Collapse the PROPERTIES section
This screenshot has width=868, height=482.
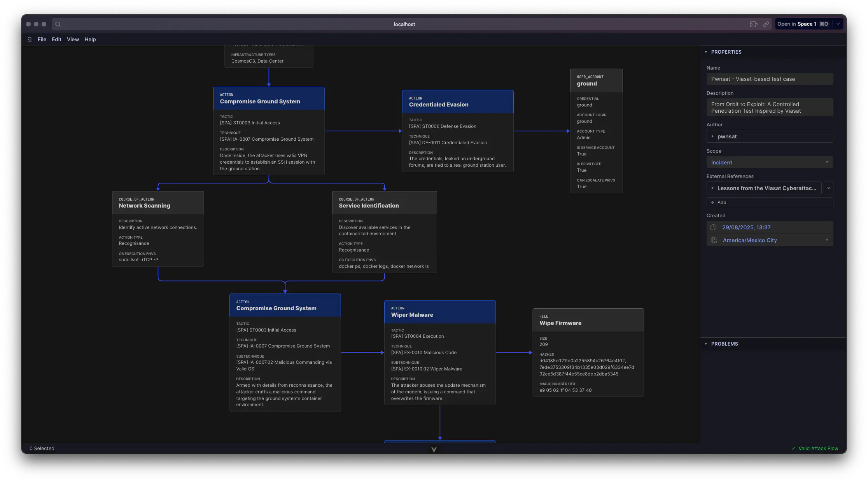pos(706,52)
